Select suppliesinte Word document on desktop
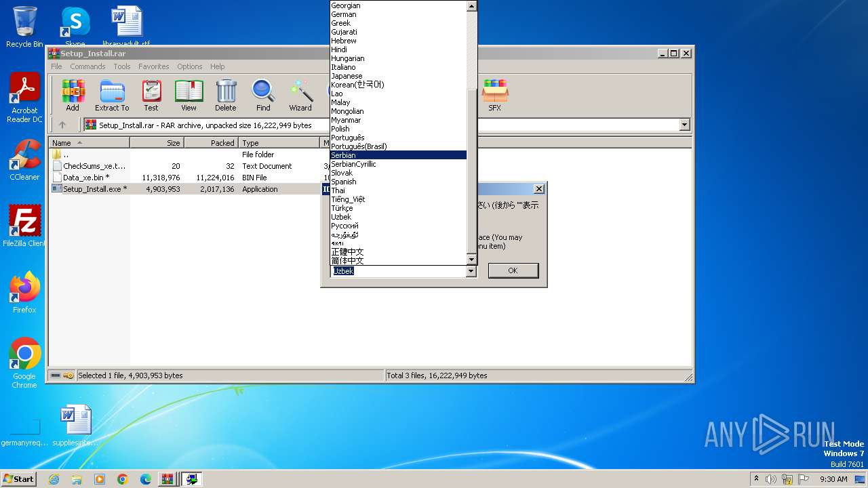 pos(75,426)
